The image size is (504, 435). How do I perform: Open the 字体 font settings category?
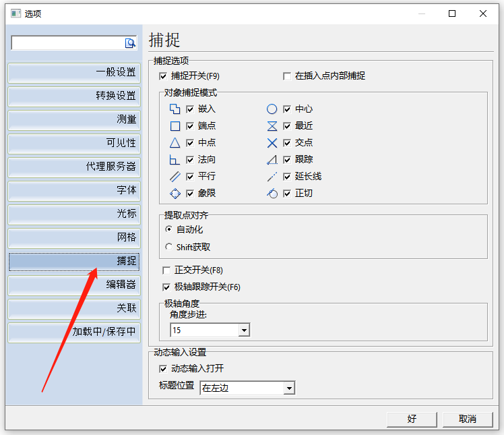pyautogui.click(x=74, y=191)
